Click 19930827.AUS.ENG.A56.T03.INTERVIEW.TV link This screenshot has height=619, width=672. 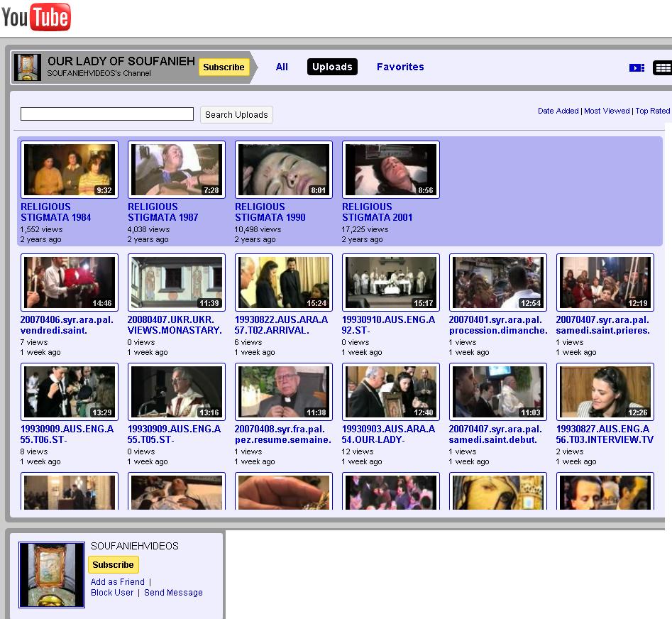click(605, 434)
